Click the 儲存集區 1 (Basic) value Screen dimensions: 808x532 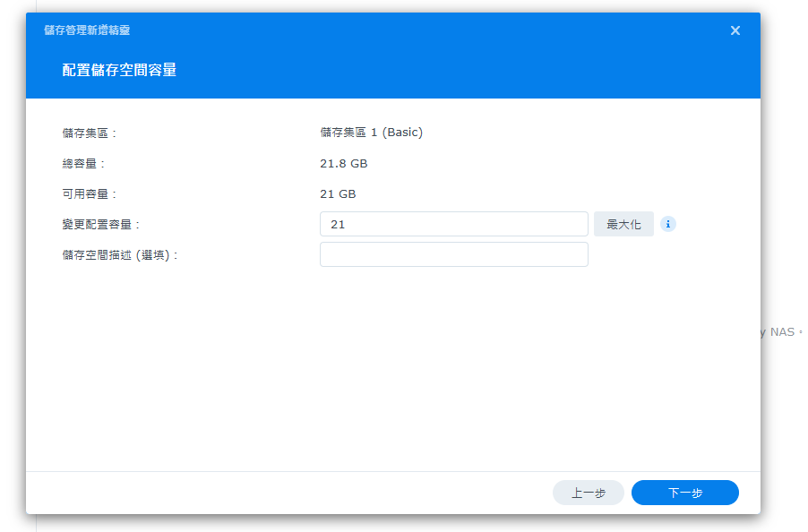tap(371, 133)
